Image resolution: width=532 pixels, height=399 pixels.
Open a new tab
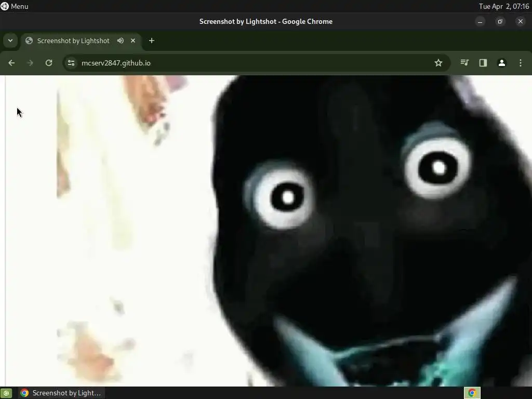tap(152, 41)
